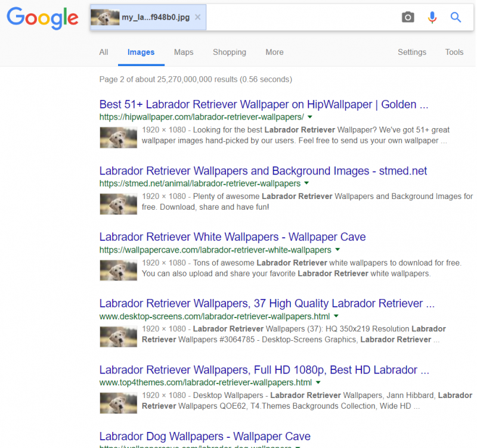Click the uploaded image thumbnail in search box
The height and width of the screenshot is (448, 477).
105,17
